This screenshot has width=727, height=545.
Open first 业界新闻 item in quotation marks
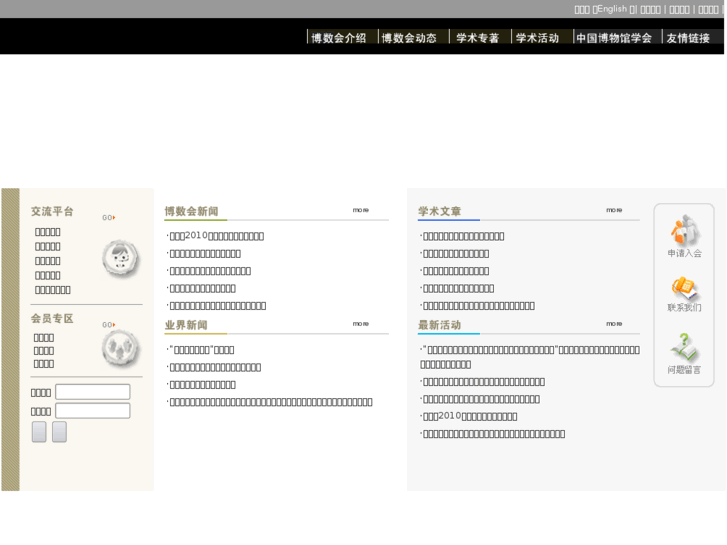pyautogui.click(x=201, y=350)
